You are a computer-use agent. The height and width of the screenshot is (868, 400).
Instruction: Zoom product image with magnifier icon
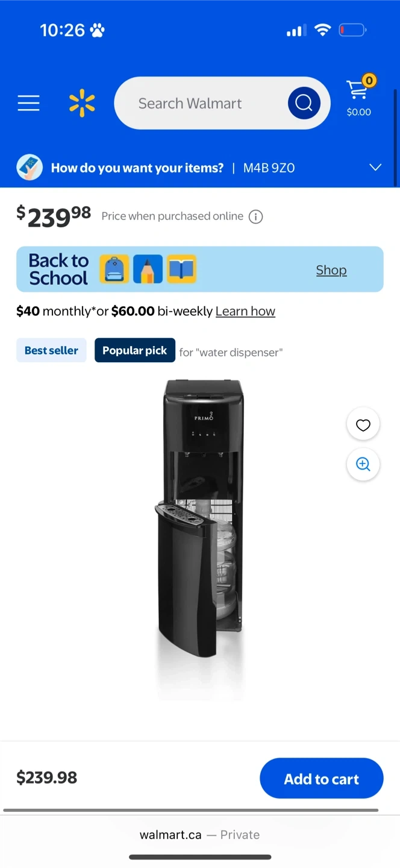click(x=363, y=464)
